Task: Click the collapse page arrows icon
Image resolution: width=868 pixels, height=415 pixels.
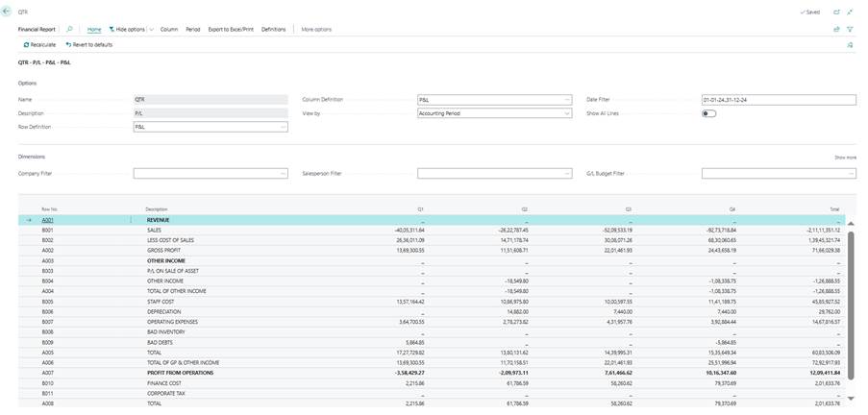Action: pos(851,12)
